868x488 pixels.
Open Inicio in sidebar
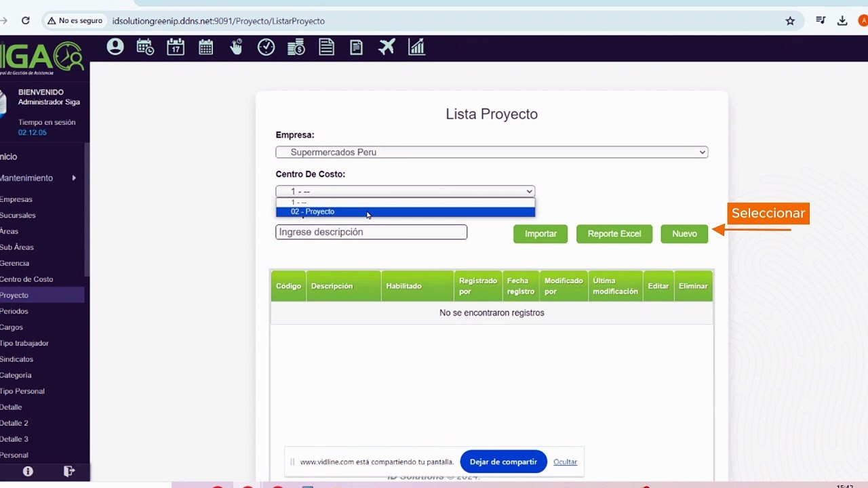[x=8, y=157]
